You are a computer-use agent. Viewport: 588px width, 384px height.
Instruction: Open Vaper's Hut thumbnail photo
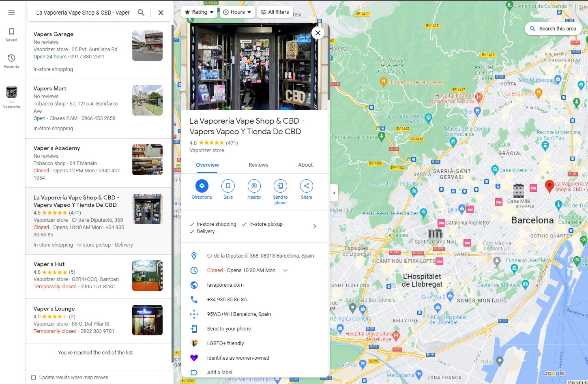[147, 276]
